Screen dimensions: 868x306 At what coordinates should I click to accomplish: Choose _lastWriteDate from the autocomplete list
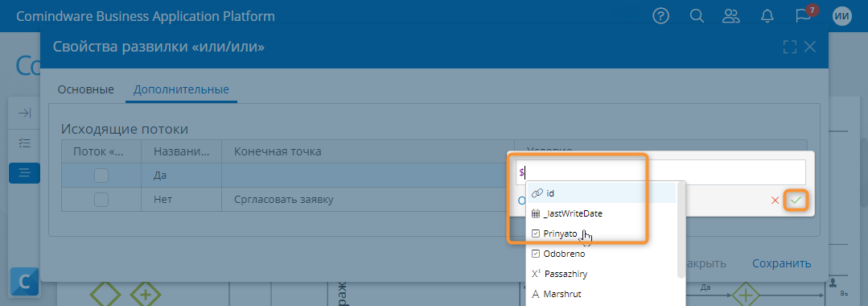coord(601,213)
